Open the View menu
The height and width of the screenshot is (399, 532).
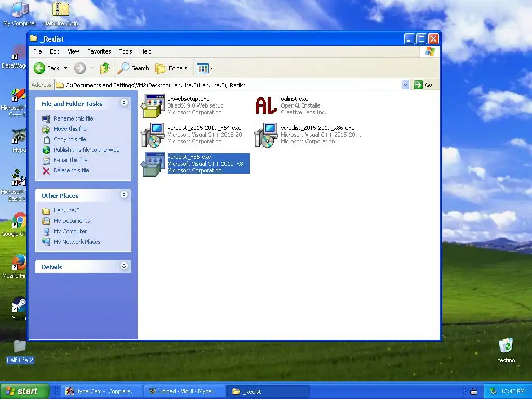pos(73,51)
